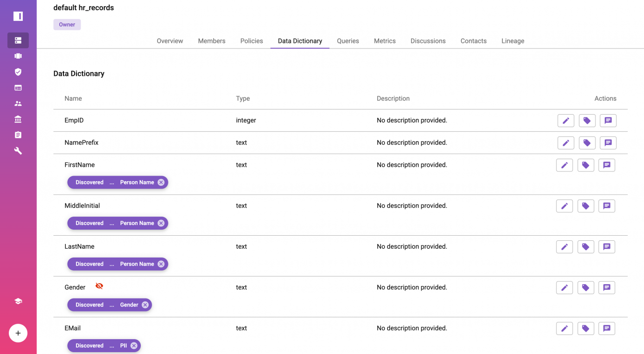The image size is (644, 354).
Task: Click the graduation cap icon in sidebar
Action: [x=18, y=301]
